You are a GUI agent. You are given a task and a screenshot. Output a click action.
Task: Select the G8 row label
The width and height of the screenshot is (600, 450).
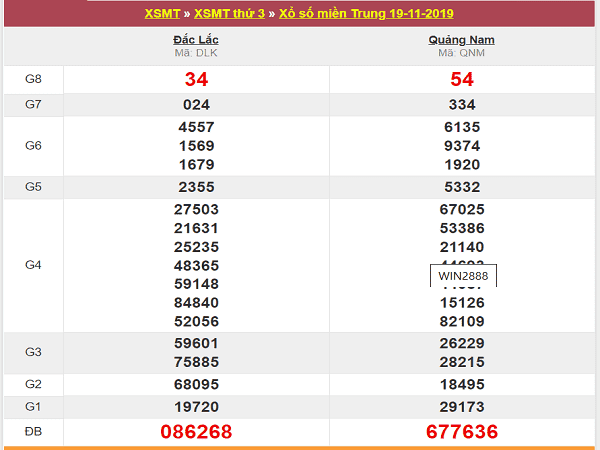tap(33, 78)
